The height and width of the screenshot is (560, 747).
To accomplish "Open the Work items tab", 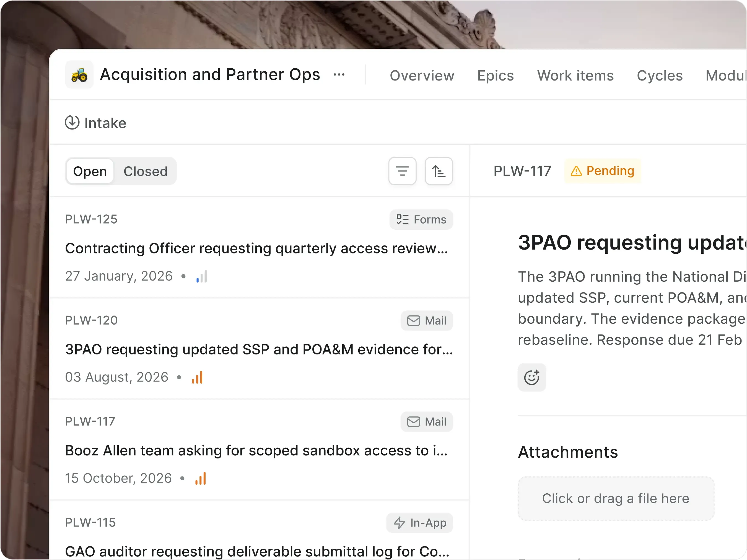I will click(x=575, y=75).
